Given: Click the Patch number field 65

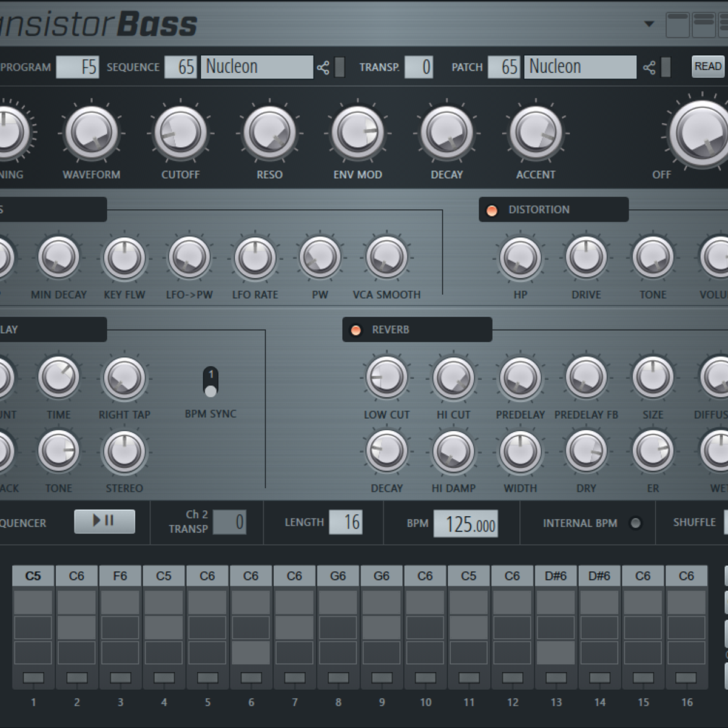Looking at the screenshot, I should point(504,67).
